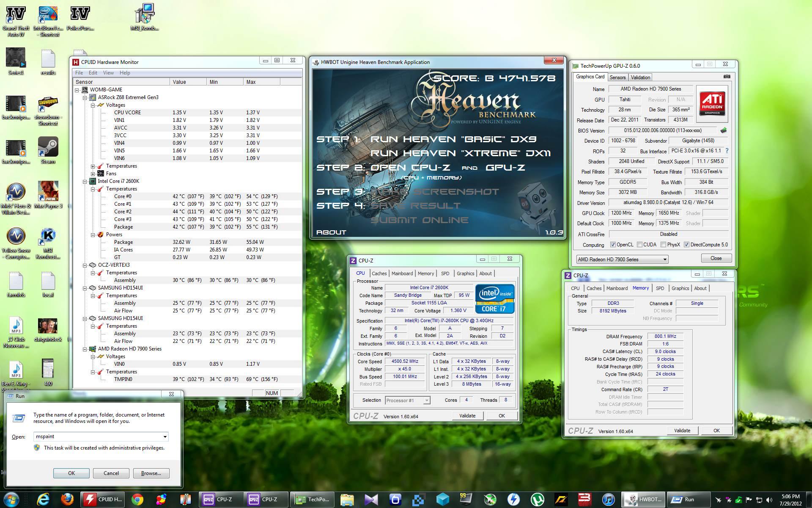Switch to the Sensors tab in GPU-Z

tap(617, 77)
